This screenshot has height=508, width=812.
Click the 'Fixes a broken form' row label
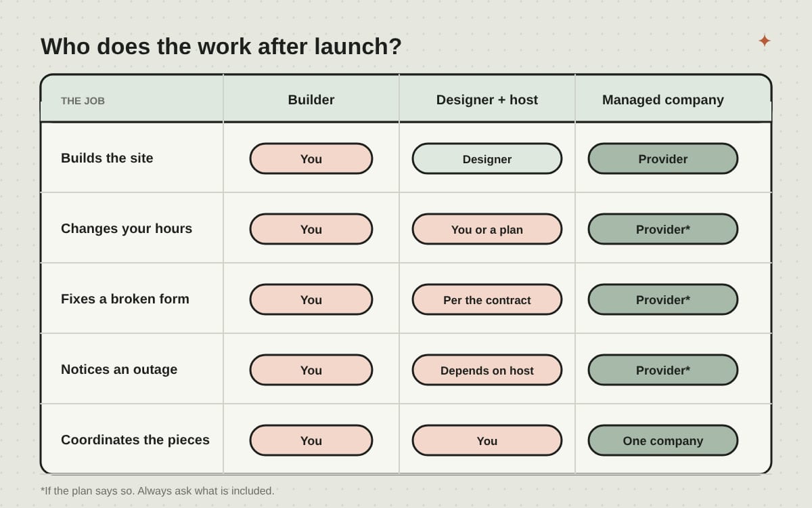click(x=125, y=299)
